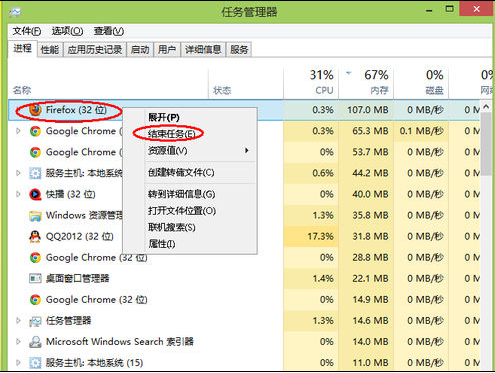Sort by the 内存 column header

tap(366, 82)
